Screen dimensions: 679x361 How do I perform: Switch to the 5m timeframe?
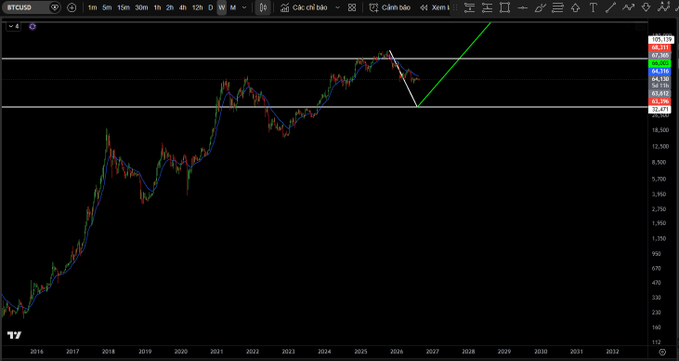coord(107,7)
